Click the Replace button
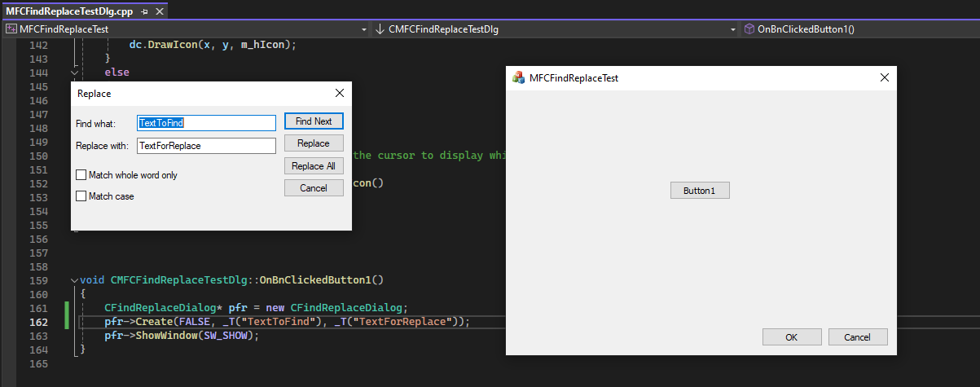Viewport: 980px width, 387px height. (x=314, y=143)
